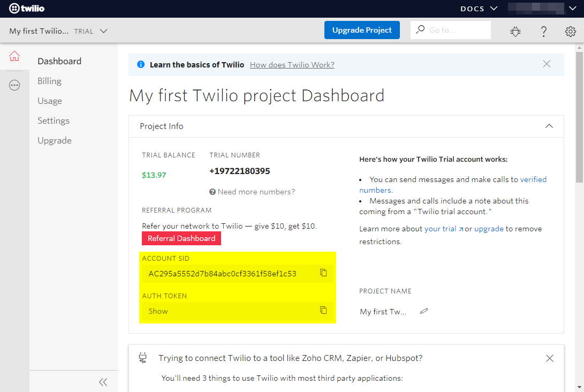Click the home icon in left sidebar

point(14,56)
